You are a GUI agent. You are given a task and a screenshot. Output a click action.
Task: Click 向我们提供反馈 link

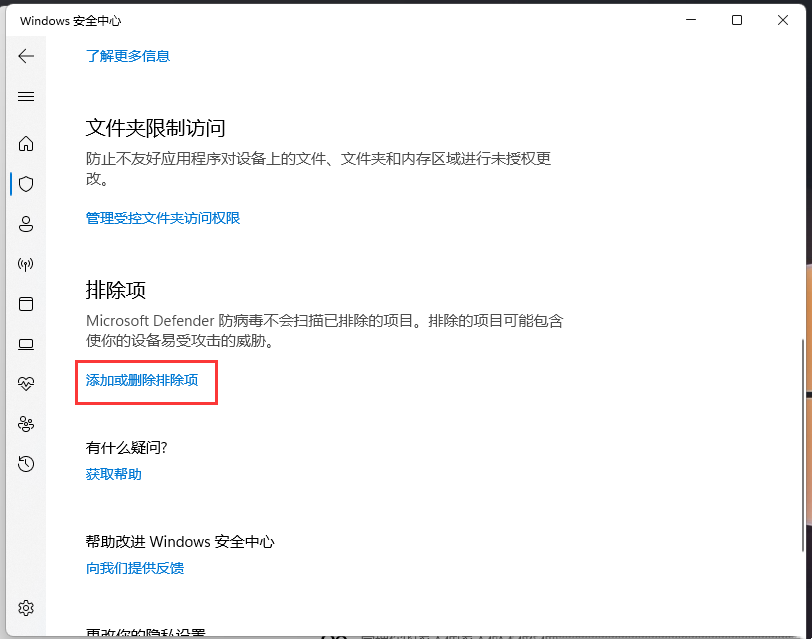coord(135,568)
